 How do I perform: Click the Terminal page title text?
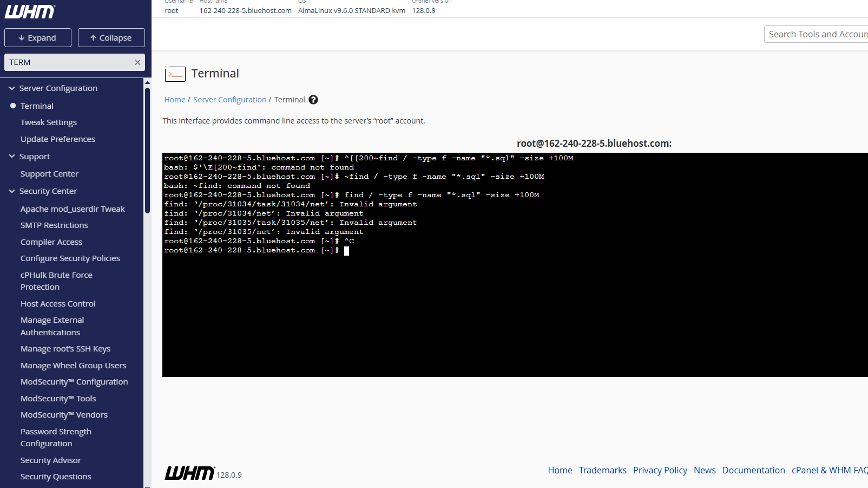pyautogui.click(x=215, y=74)
